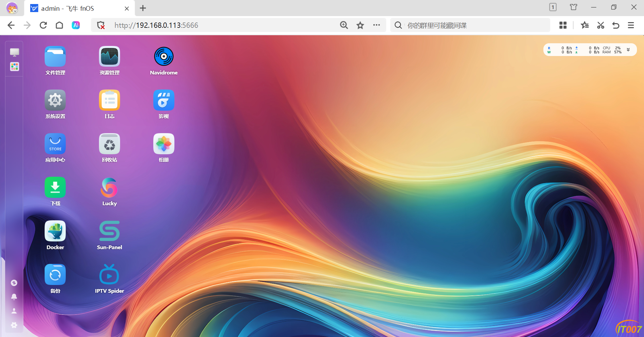Click the sidebar notification bell
This screenshot has height=337, width=644.
coord(14,297)
